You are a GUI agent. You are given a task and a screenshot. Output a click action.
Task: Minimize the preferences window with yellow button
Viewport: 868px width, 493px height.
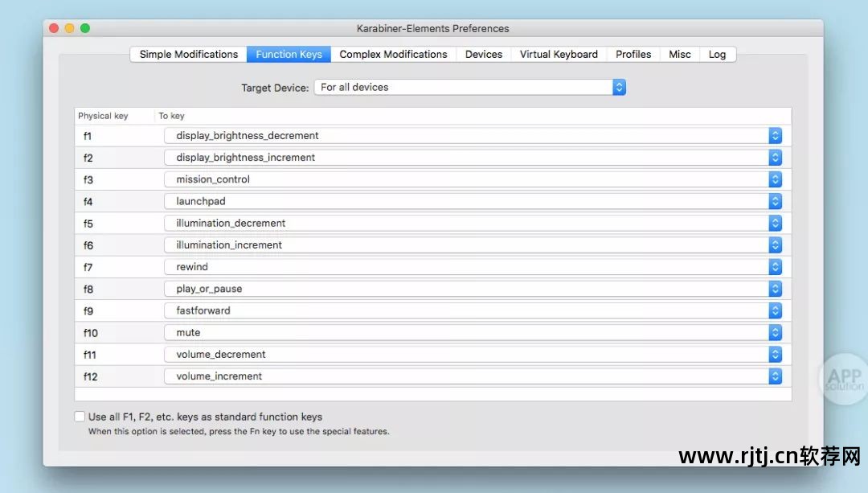69,28
